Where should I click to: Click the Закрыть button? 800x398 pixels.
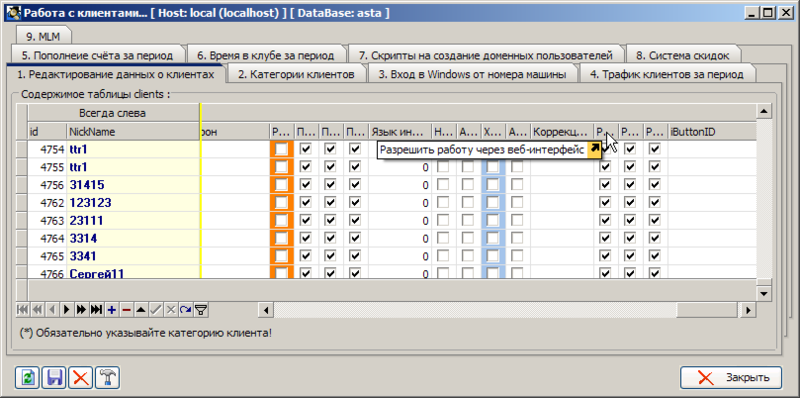(x=731, y=378)
